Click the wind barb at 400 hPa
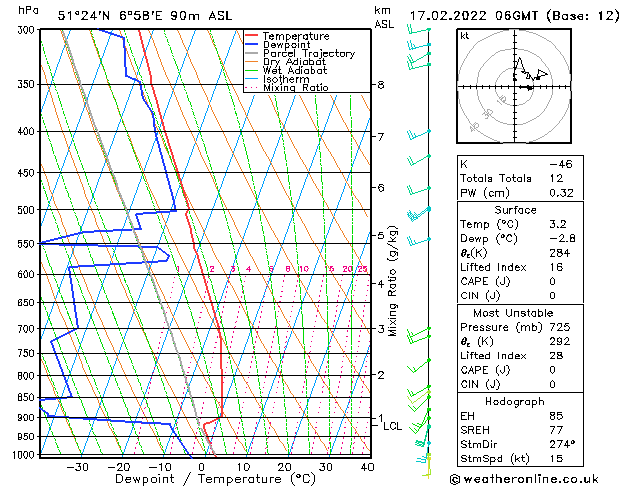Viewport: 629px width, 486px height. (x=419, y=135)
